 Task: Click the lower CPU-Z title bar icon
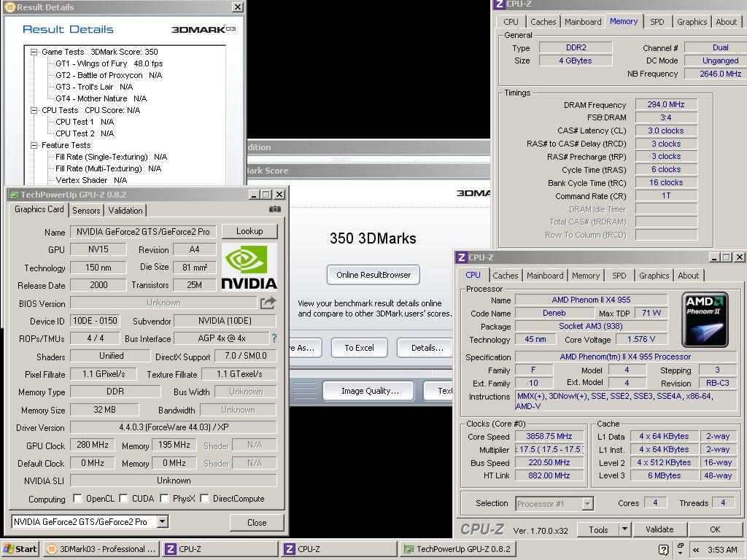461,257
